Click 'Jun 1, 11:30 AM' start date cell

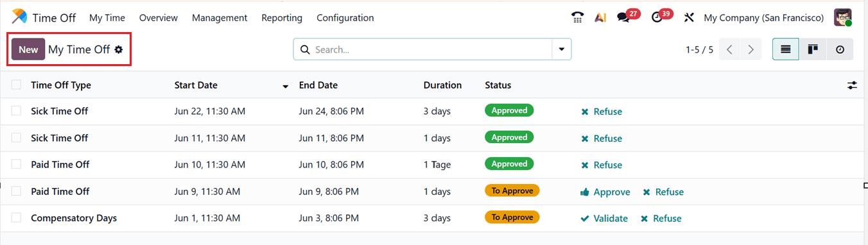pyautogui.click(x=207, y=218)
